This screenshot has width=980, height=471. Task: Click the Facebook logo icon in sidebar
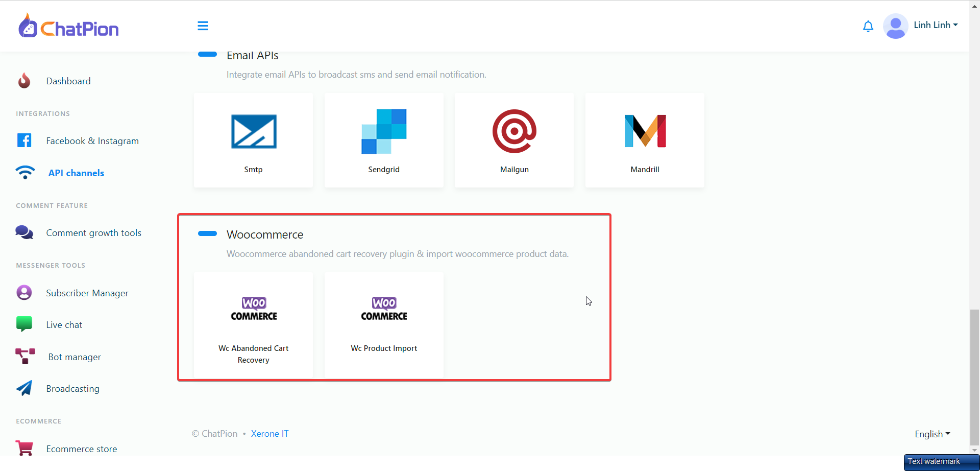24,140
